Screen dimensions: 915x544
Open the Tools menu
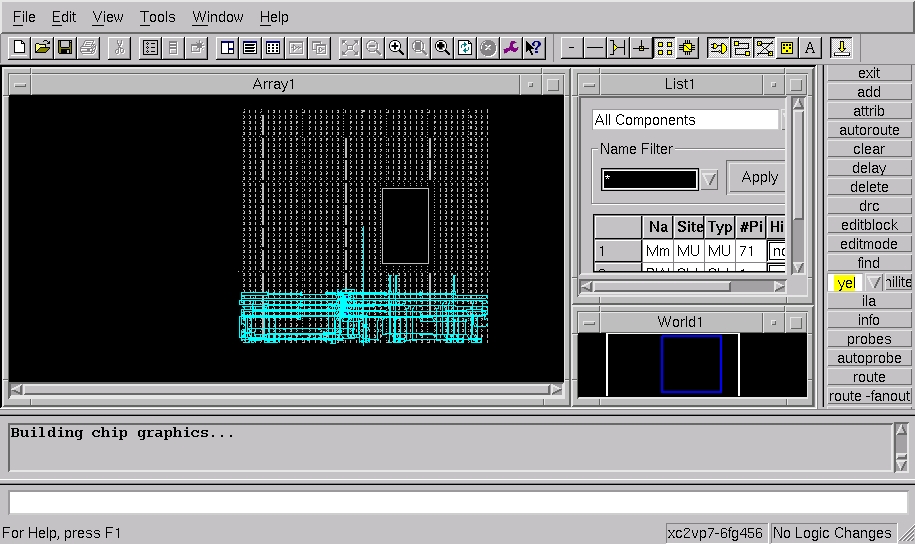click(x=157, y=17)
